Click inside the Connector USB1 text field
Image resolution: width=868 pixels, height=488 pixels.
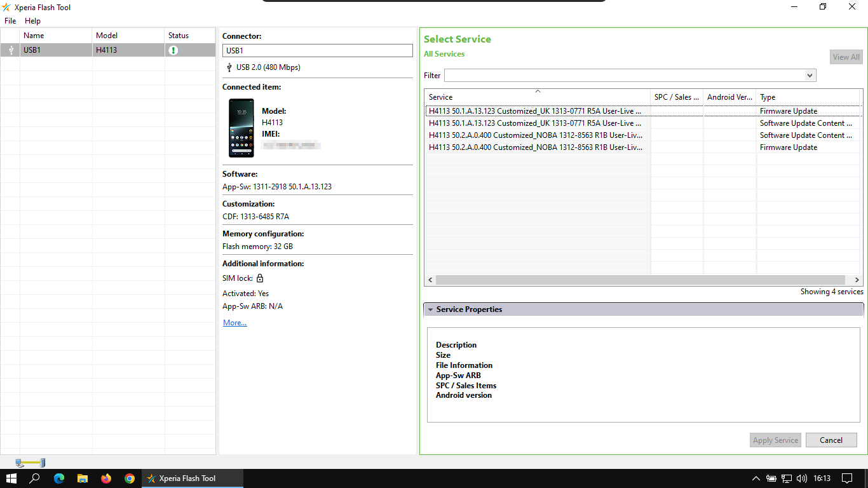pyautogui.click(x=318, y=51)
